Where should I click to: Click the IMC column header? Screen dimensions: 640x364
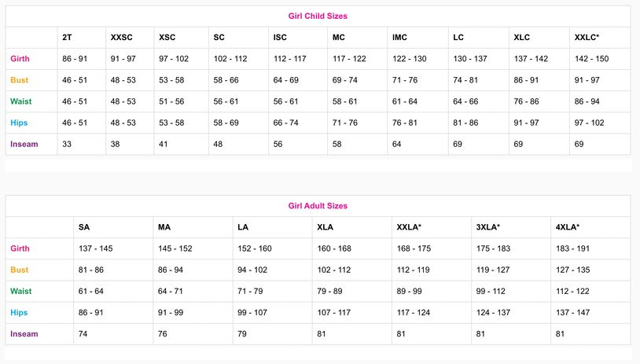click(x=399, y=37)
